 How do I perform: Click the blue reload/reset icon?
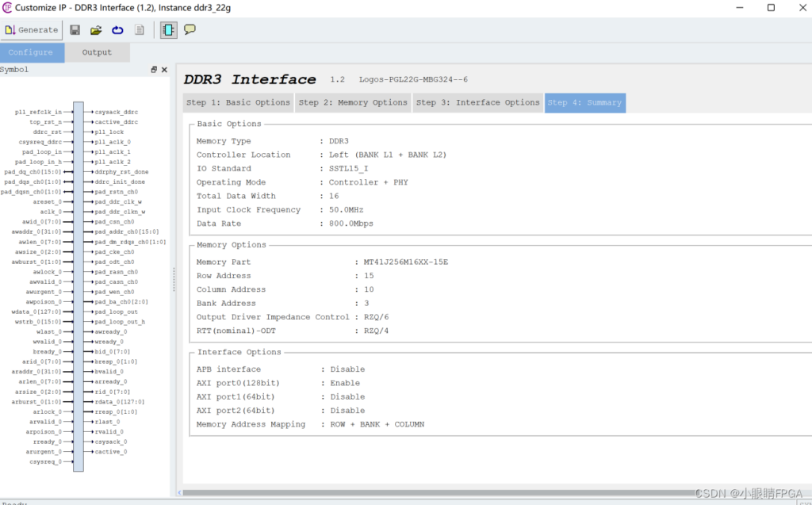pos(117,30)
